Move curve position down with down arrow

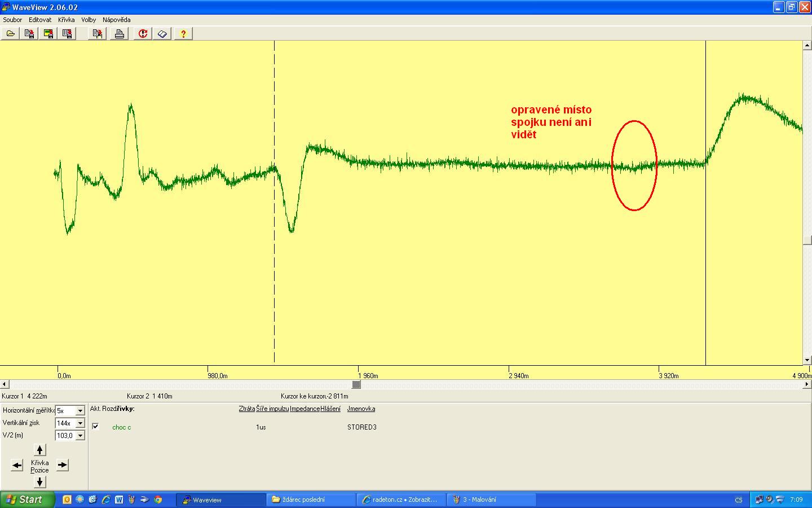tap(39, 481)
